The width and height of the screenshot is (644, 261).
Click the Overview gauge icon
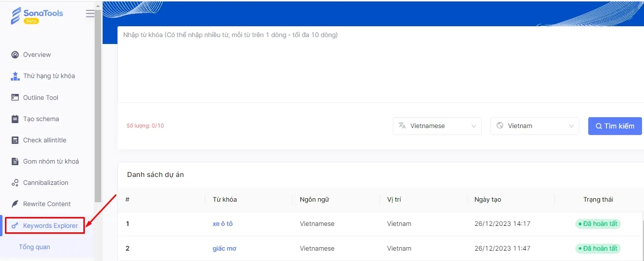click(15, 55)
